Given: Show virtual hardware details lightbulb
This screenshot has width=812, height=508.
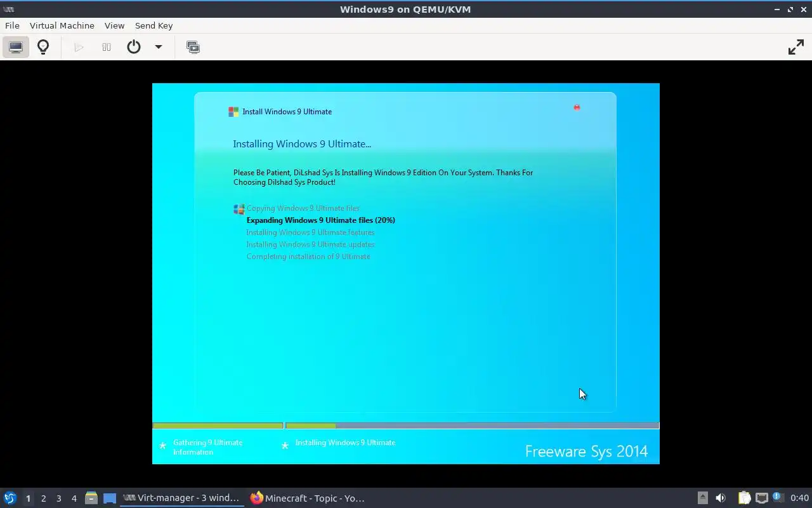Looking at the screenshot, I should pyautogui.click(x=43, y=47).
